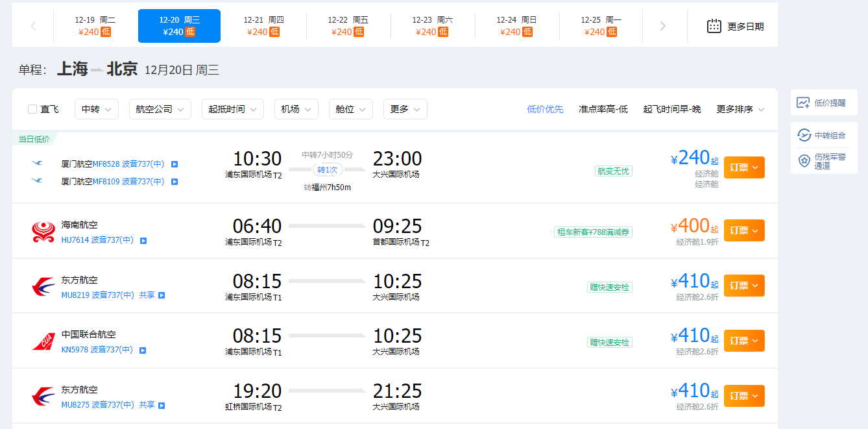
Task: Open the transfer combination icon
Action: point(804,135)
